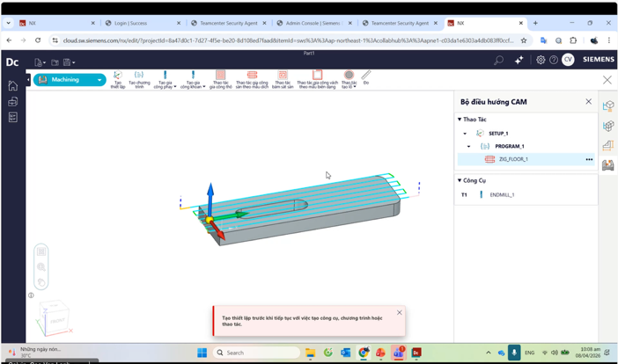Collapse the Công Cụ section

point(460,180)
